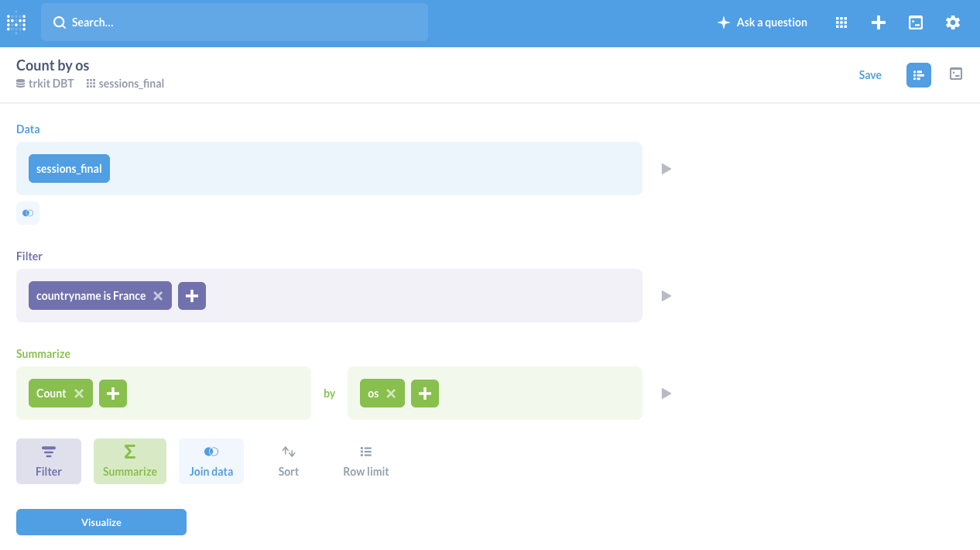Remove the countryname is France filter
The image size is (980, 550).
(158, 296)
